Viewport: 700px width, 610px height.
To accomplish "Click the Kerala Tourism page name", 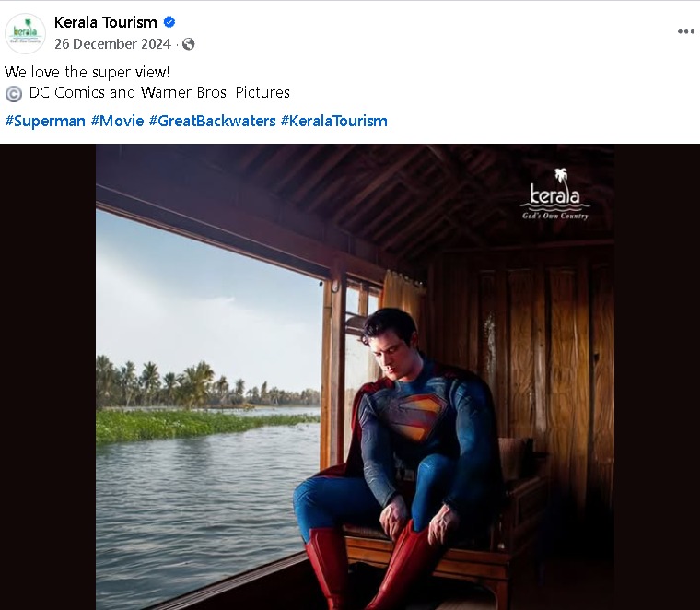I will (x=105, y=22).
